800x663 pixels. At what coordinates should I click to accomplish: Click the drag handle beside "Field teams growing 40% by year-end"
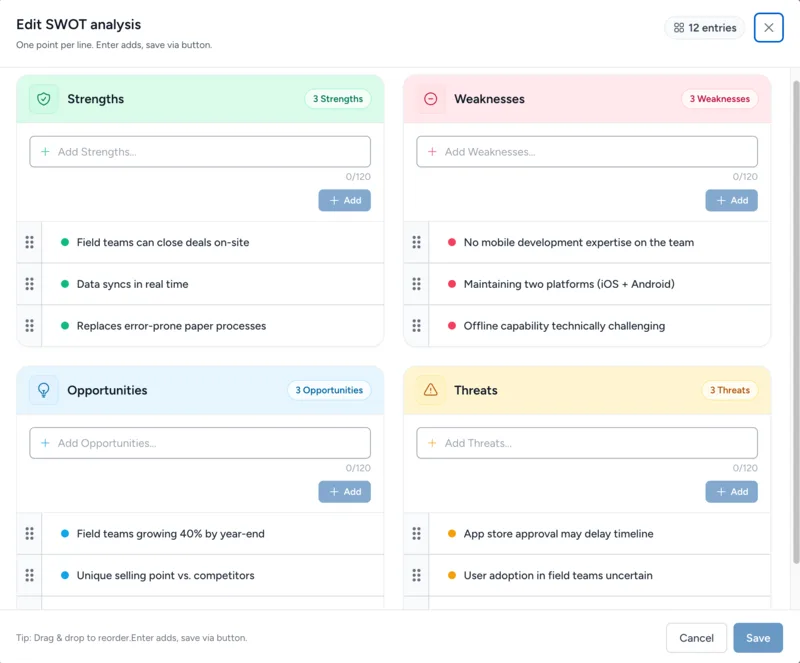point(28,533)
